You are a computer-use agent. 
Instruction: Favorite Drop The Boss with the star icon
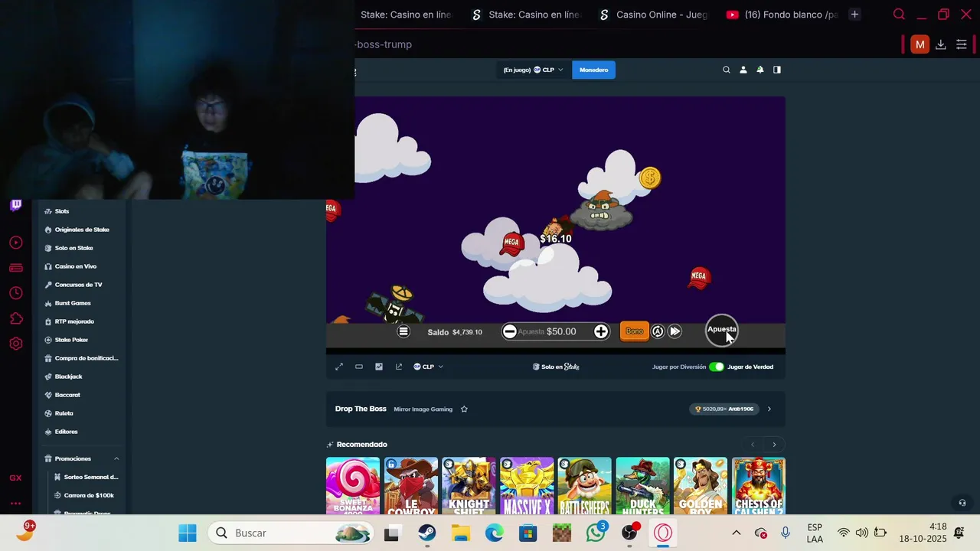(x=464, y=409)
